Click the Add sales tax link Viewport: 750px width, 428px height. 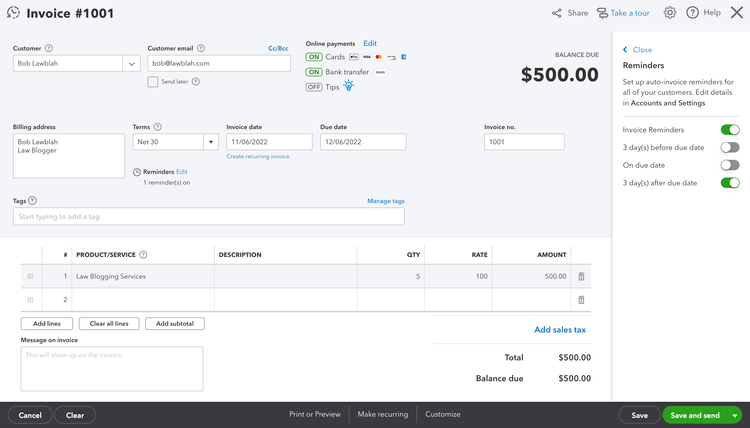(560, 329)
